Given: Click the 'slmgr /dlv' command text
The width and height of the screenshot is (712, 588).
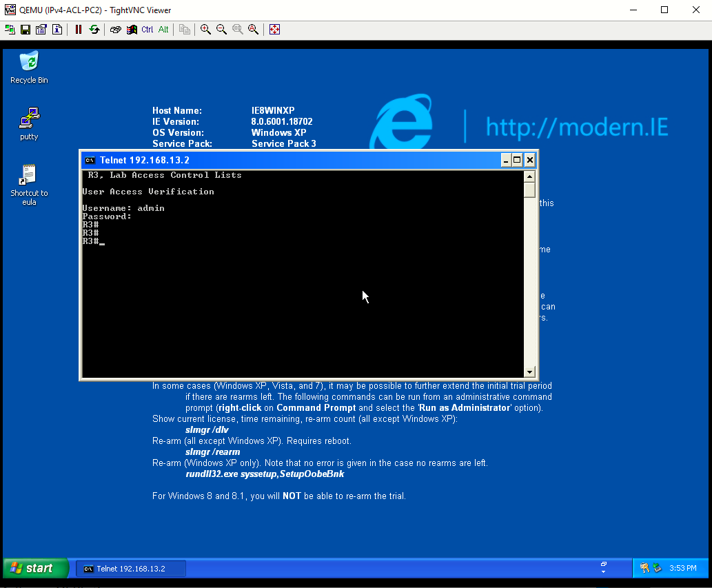Looking at the screenshot, I should click(207, 430).
